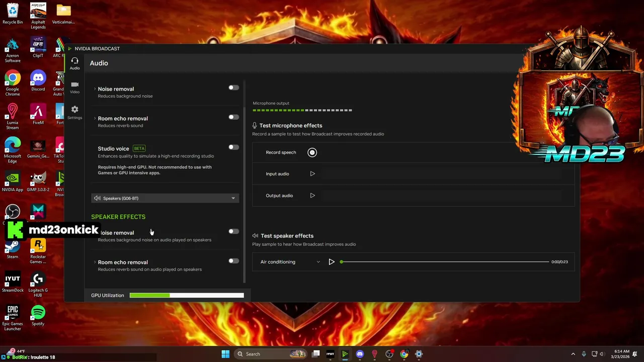Select the IYUT StreamDock taskbar icon
The width and height of the screenshot is (644, 362).
(330, 354)
